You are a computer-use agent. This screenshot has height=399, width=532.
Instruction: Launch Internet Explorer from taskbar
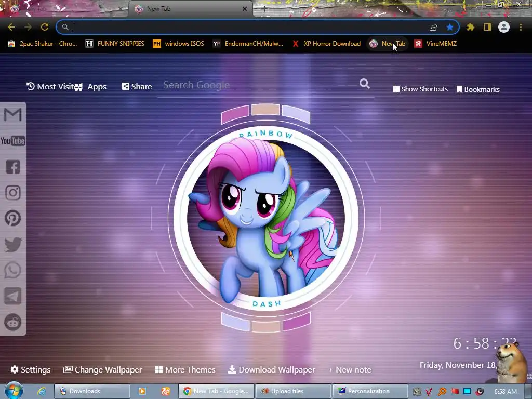[x=42, y=391]
